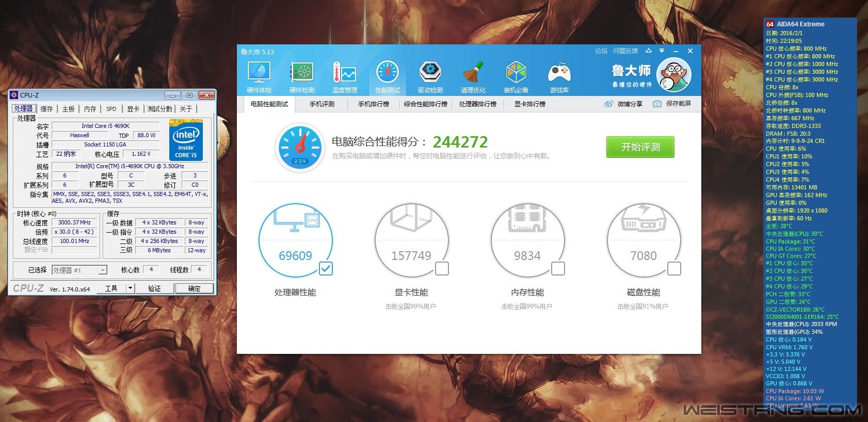The image size is (868, 422).
Task: Switch to CPU-Z 測試分數 tab
Action: click(159, 109)
